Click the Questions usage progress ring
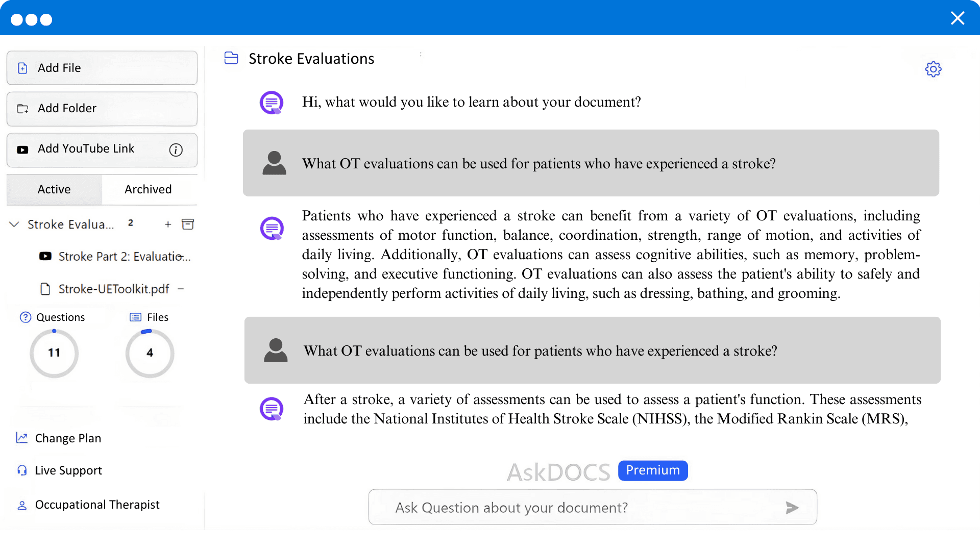Viewport: 980px width, 551px height. coord(54,353)
